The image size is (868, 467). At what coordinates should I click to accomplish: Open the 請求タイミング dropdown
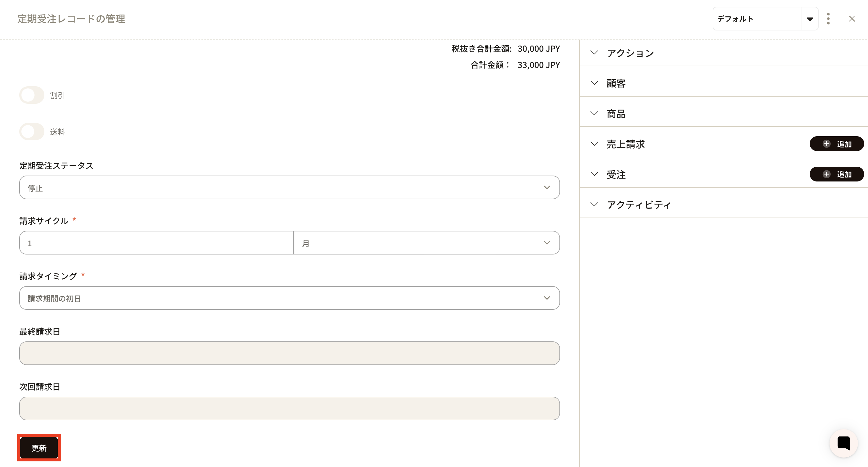(289, 298)
